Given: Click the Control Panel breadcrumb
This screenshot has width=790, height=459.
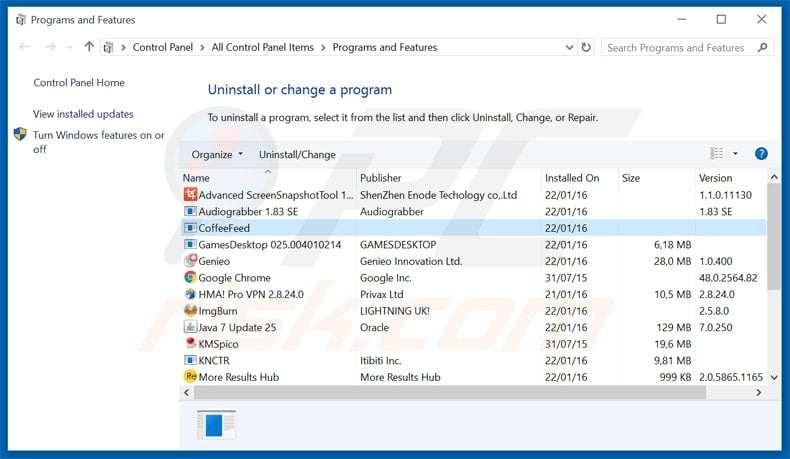Looking at the screenshot, I should click(163, 47).
